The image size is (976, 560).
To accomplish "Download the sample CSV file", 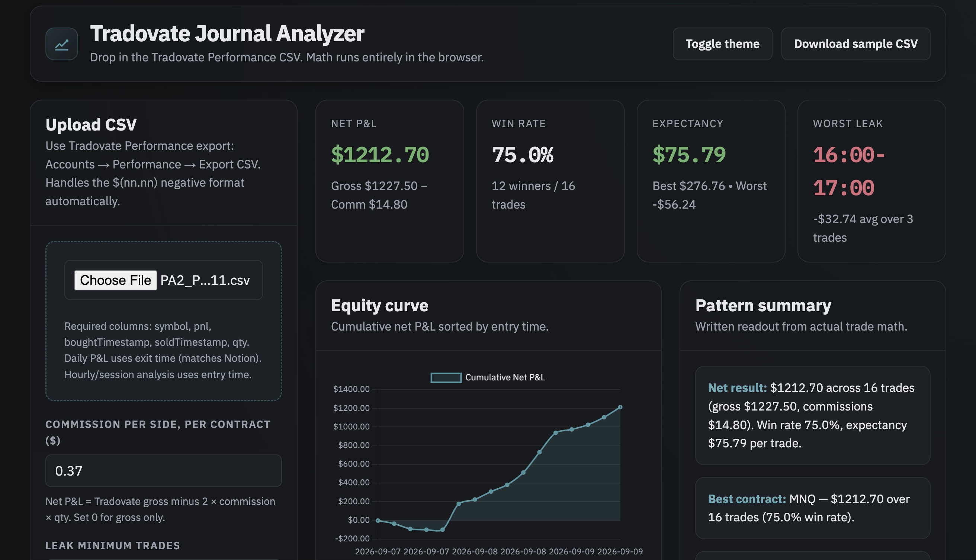I will click(855, 44).
